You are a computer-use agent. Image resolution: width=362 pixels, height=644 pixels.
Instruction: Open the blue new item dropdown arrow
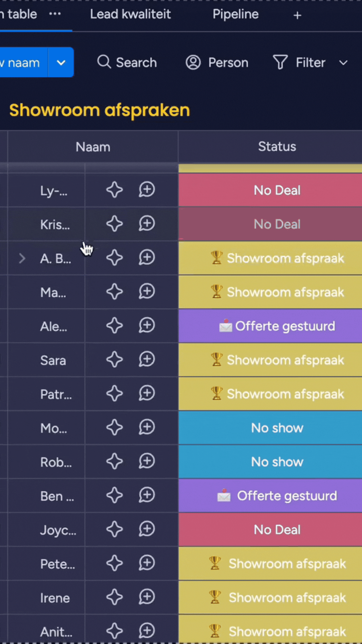point(61,62)
